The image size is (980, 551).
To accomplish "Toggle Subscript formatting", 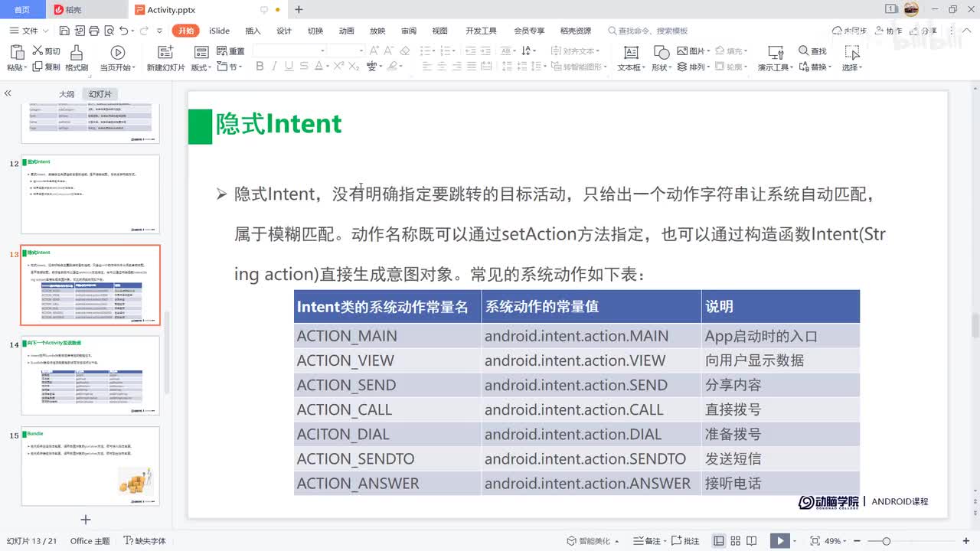I will click(x=354, y=67).
